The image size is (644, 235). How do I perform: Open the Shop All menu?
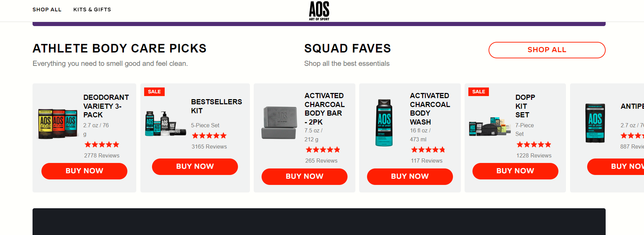(47, 10)
